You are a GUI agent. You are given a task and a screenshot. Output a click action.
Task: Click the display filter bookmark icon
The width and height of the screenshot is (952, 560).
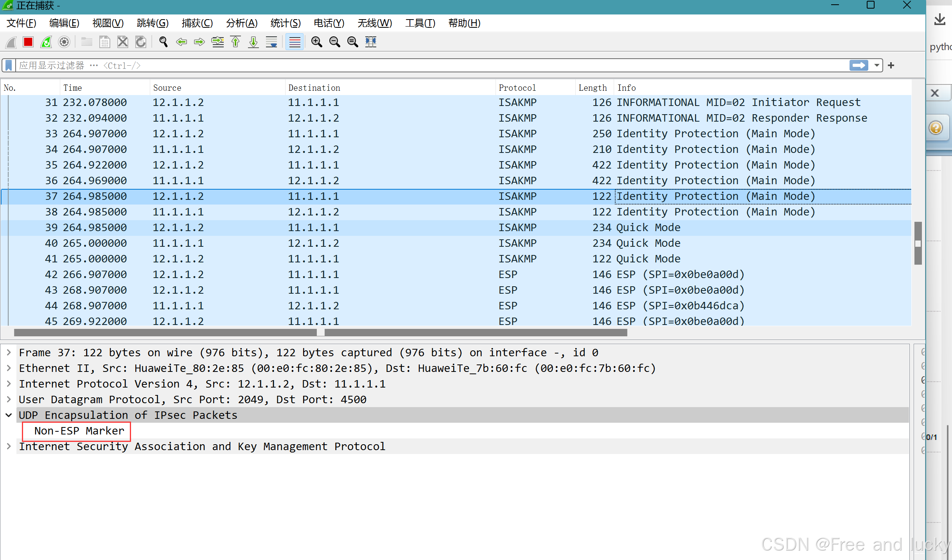(x=9, y=65)
